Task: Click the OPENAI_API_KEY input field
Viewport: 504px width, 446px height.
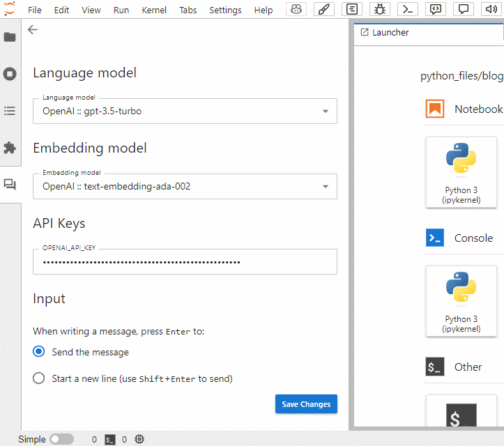Action: click(185, 262)
